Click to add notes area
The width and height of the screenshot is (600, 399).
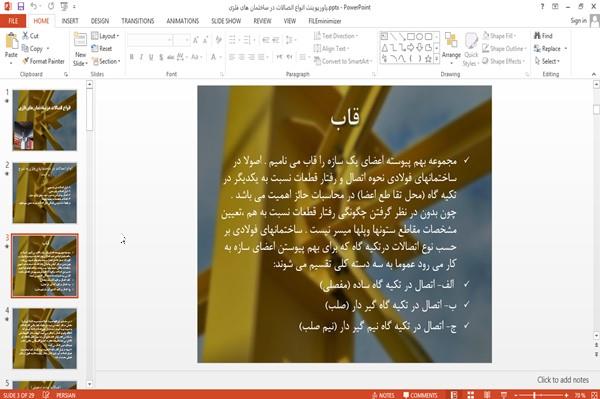coord(562,380)
